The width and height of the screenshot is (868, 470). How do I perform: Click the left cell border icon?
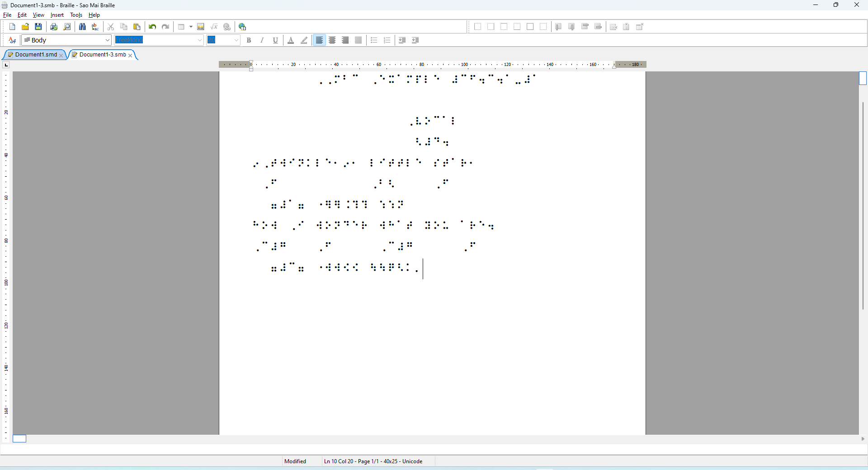477,27
